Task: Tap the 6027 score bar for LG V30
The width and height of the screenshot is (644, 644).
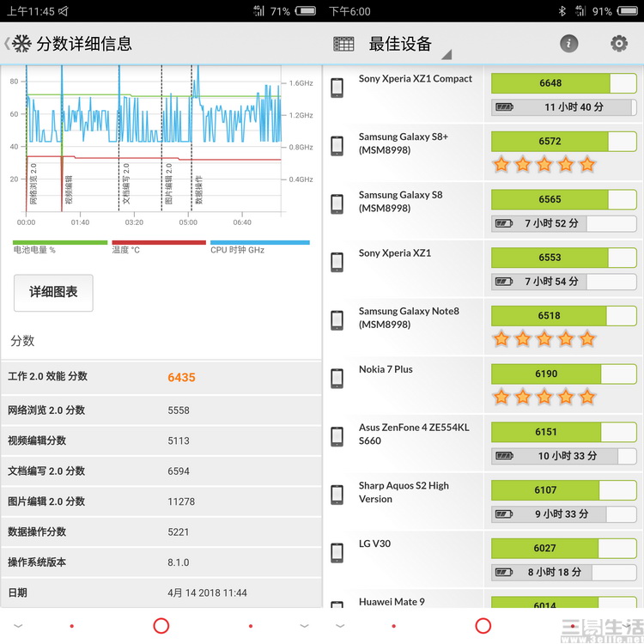Action: (x=564, y=549)
